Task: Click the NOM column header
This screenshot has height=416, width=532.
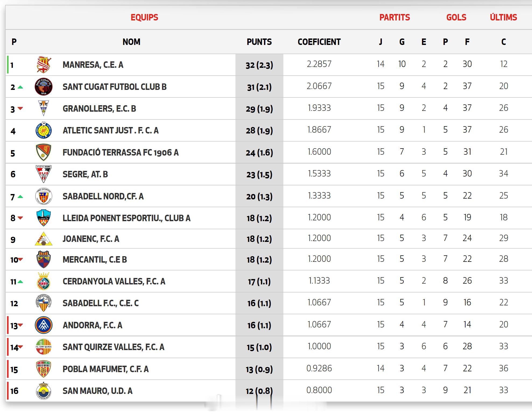Action: click(131, 42)
